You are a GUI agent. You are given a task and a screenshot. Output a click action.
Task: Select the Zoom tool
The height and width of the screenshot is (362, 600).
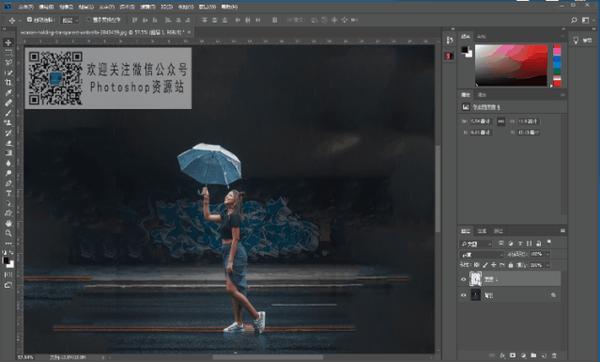tap(8, 233)
